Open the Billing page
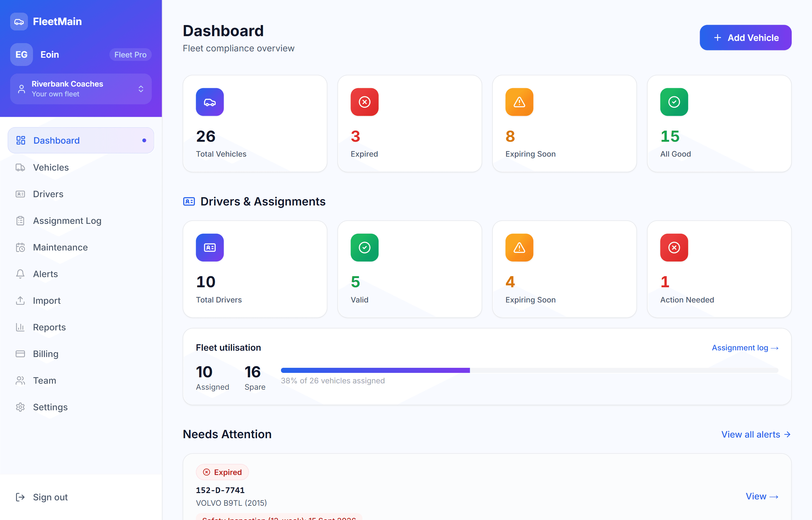 point(81,354)
